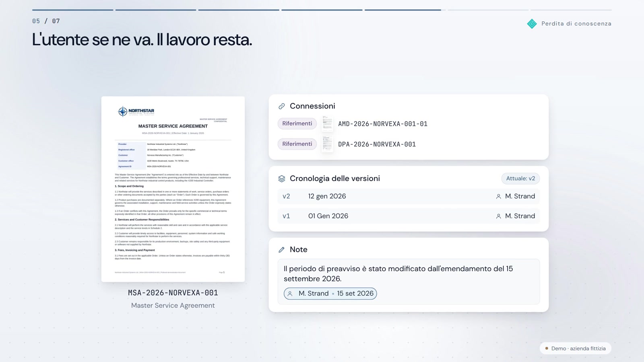Screen dimensions: 644x362
Task: Select version v1 dated 01 Gen 2026
Action: 409,216
